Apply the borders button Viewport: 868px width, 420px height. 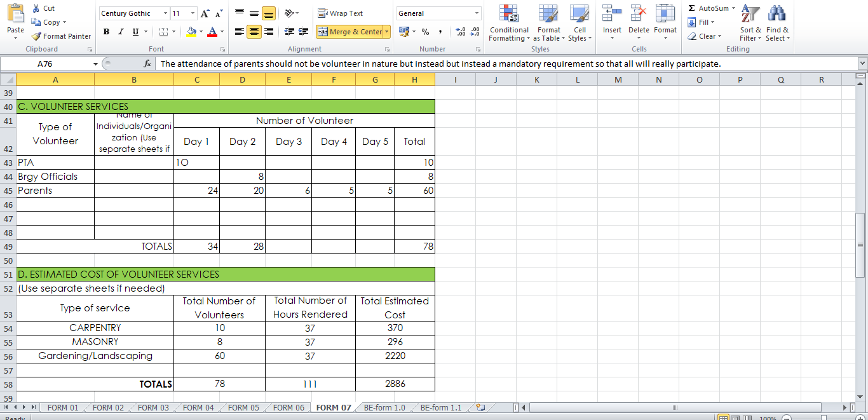click(x=163, y=32)
